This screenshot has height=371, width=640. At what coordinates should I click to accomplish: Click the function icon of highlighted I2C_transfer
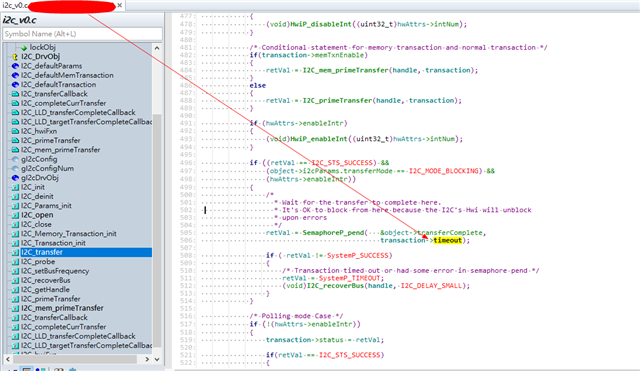click(x=15, y=252)
